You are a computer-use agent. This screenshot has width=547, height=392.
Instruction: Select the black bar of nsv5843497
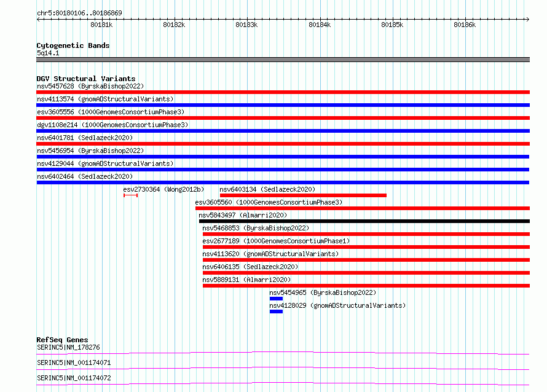click(x=364, y=221)
